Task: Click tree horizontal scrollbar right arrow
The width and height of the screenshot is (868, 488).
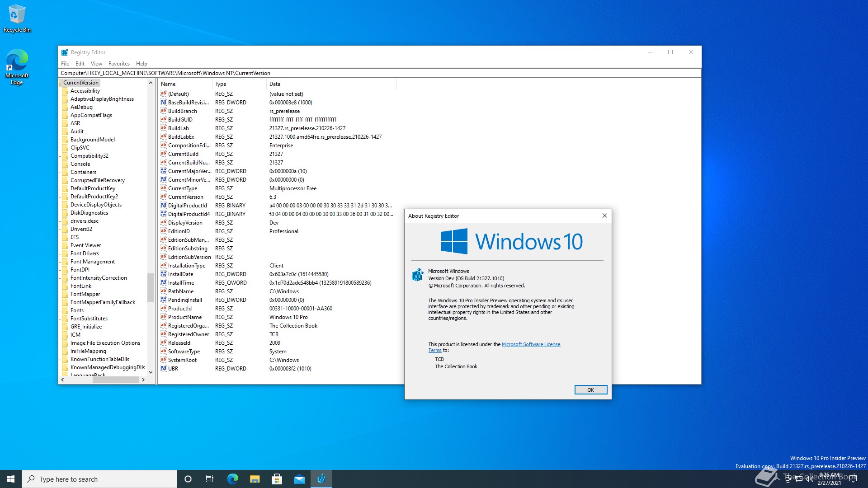Action: point(143,380)
